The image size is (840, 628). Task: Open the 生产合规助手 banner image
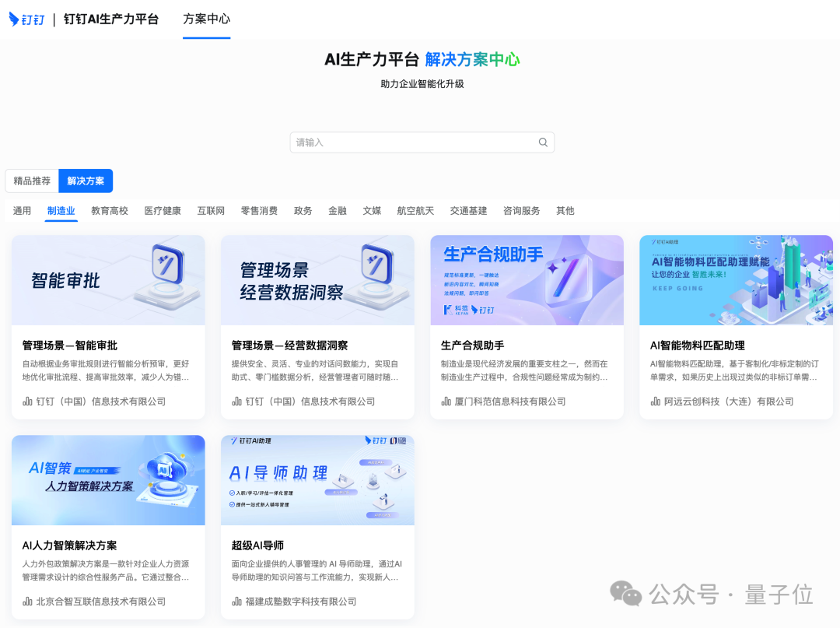point(527,280)
